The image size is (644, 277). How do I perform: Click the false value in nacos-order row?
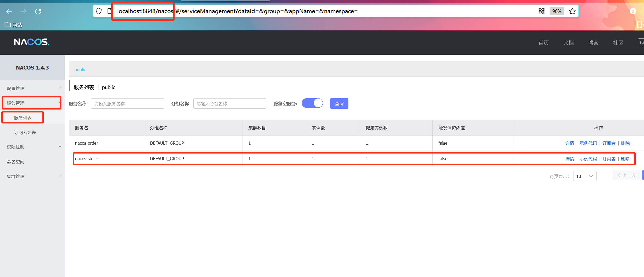pyautogui.click(x=443, y=143)
